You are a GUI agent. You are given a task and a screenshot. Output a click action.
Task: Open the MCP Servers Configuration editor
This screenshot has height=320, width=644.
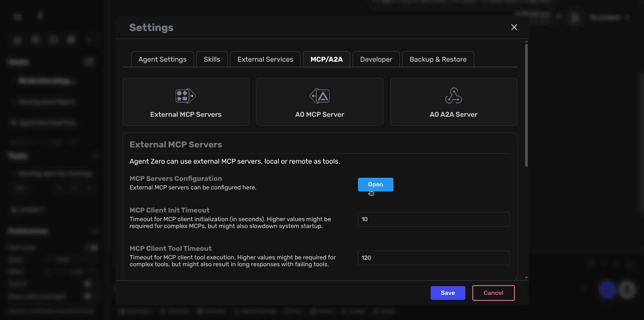point(375,184)
